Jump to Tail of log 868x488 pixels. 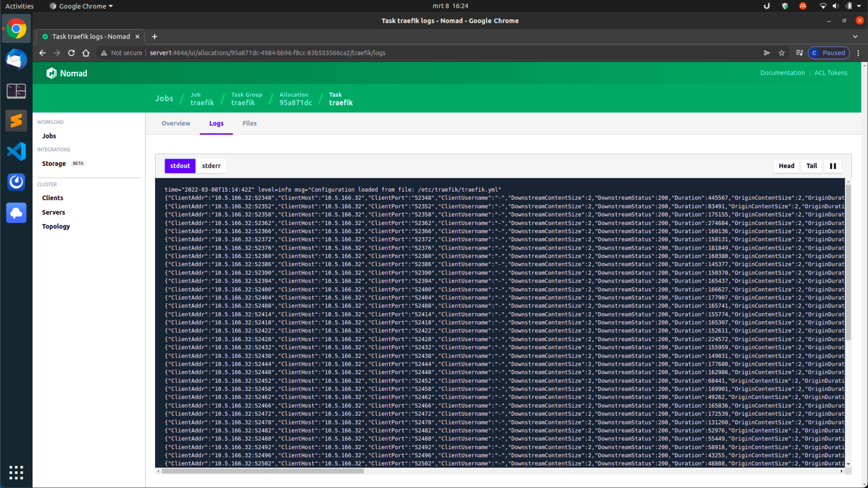coord(811,166)
